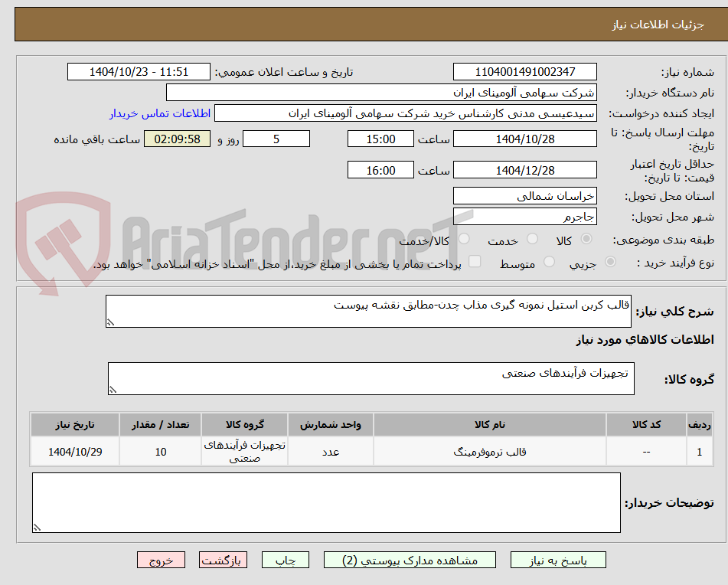
Task: Open مشاهده مدارک پیوستی (2) attachments
Action: click(410, 560)
